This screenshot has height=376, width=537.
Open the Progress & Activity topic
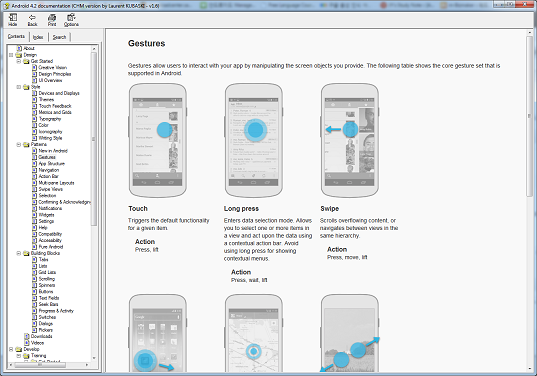[56, 311]
